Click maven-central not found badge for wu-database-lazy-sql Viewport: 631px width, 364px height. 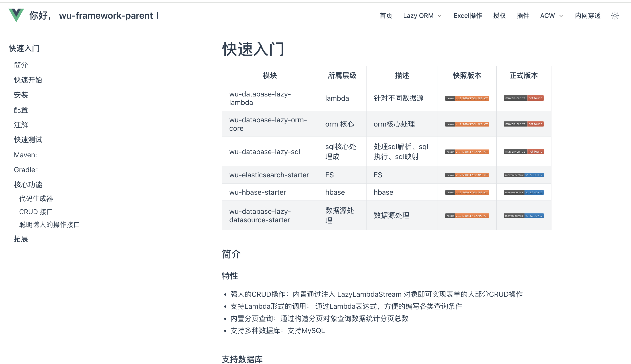pos(524,151)
